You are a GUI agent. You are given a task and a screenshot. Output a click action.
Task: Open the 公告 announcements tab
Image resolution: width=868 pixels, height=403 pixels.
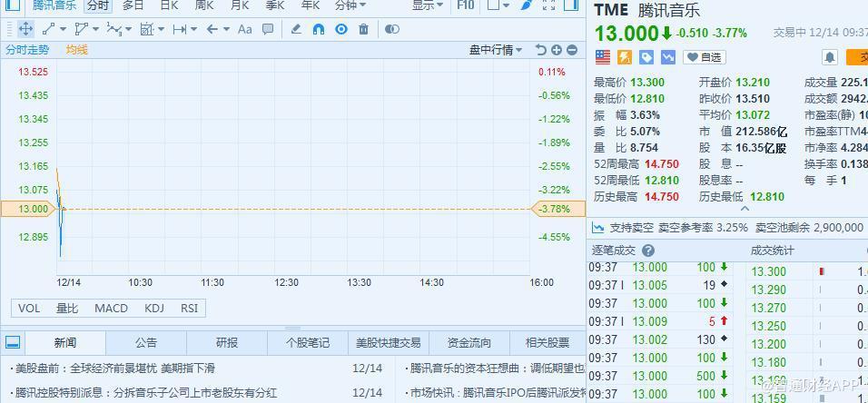tap(146, 343)
